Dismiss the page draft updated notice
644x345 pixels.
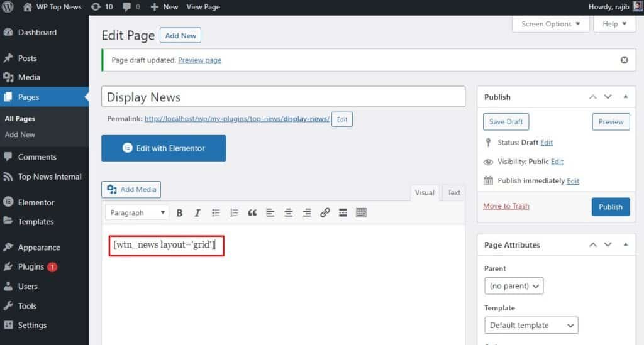[x=624, y=60]
